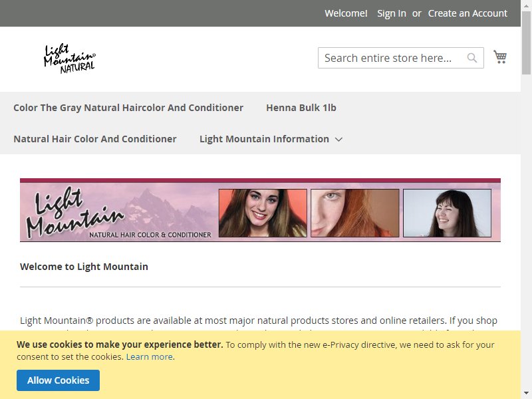The image size is (532, 399).
Task: Open the shopping cart icon
Action: pyautogui.click(x=500, y=57)
